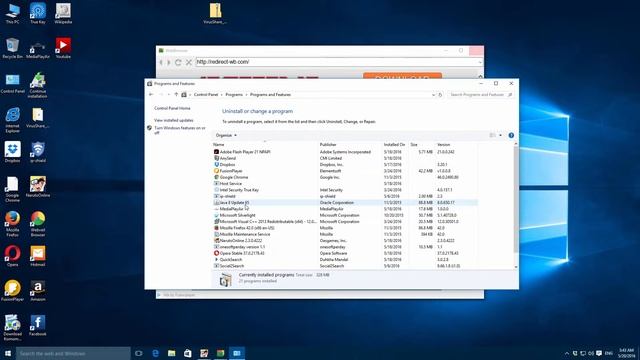Open FusionPlayer desktop shortcut
The image size is (640, 360).
(x=12, y=291)
